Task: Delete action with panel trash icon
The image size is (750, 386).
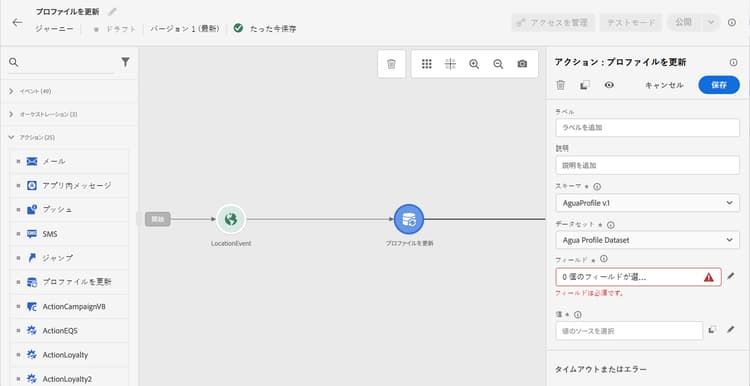Action: coord(561,85)
